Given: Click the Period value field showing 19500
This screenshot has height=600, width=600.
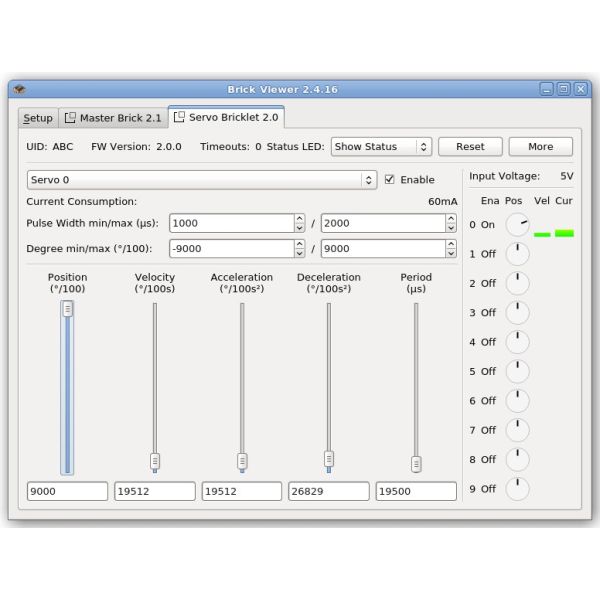Looking at the screenshot, I should [416, 491].
